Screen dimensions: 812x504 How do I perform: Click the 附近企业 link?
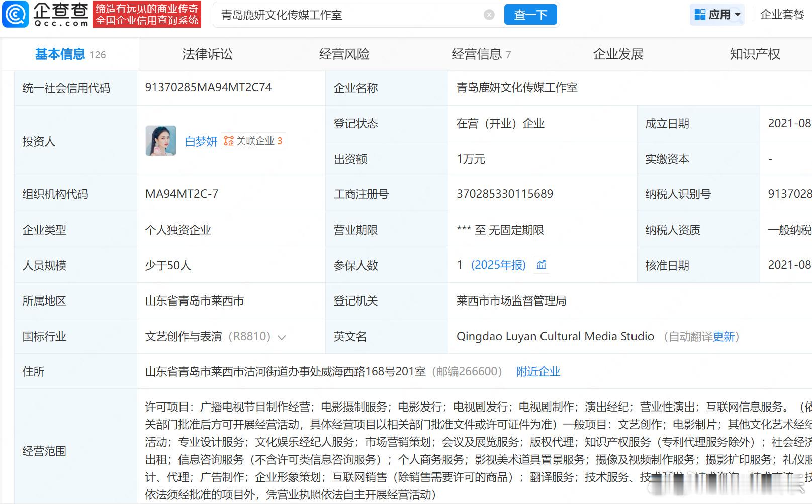click(x=538, y=371)
